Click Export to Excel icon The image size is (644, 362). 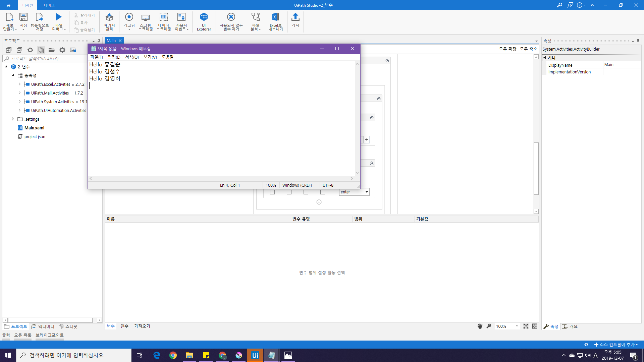[275, 17]
